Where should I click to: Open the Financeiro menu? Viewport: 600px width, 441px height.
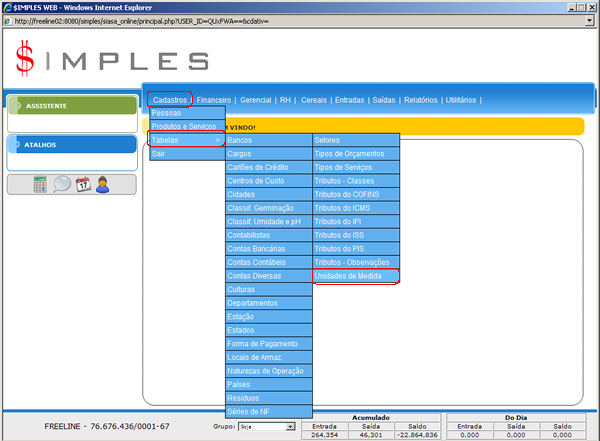pyautogui.click(x=214, y=100)
